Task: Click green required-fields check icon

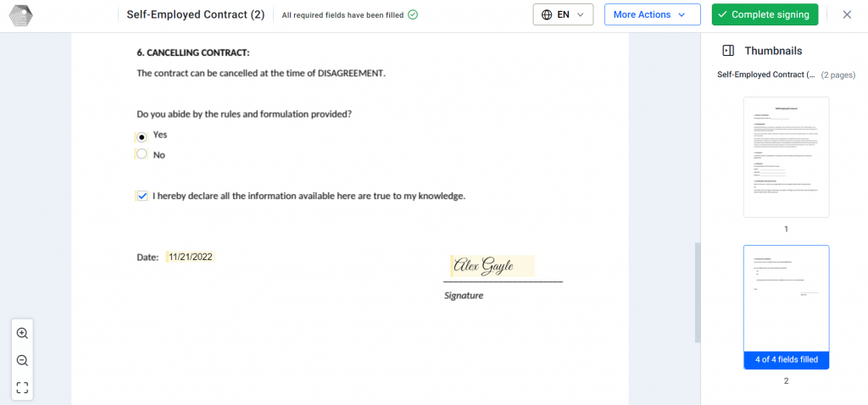Action: pos(413,15)
